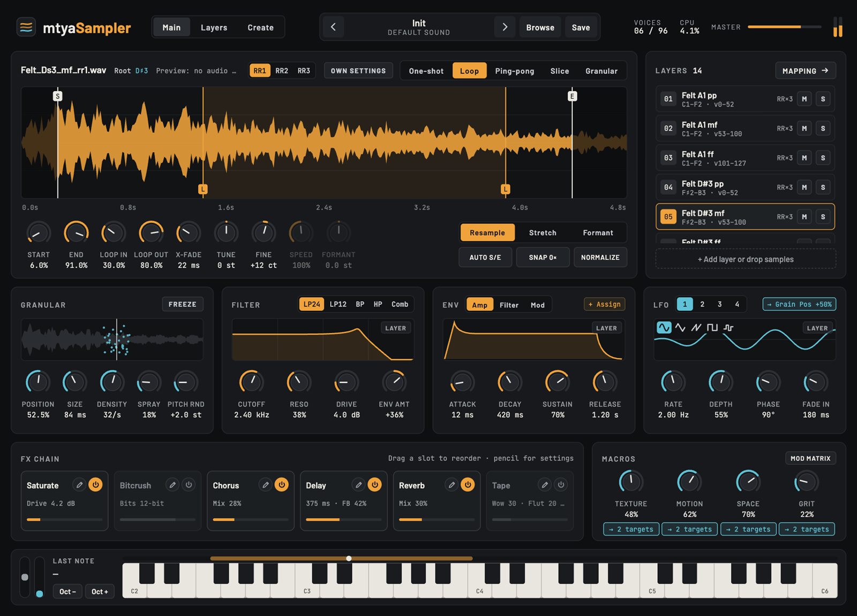Switch on the Tape effect power button
The image size is (857, 616).
(561, 485)
